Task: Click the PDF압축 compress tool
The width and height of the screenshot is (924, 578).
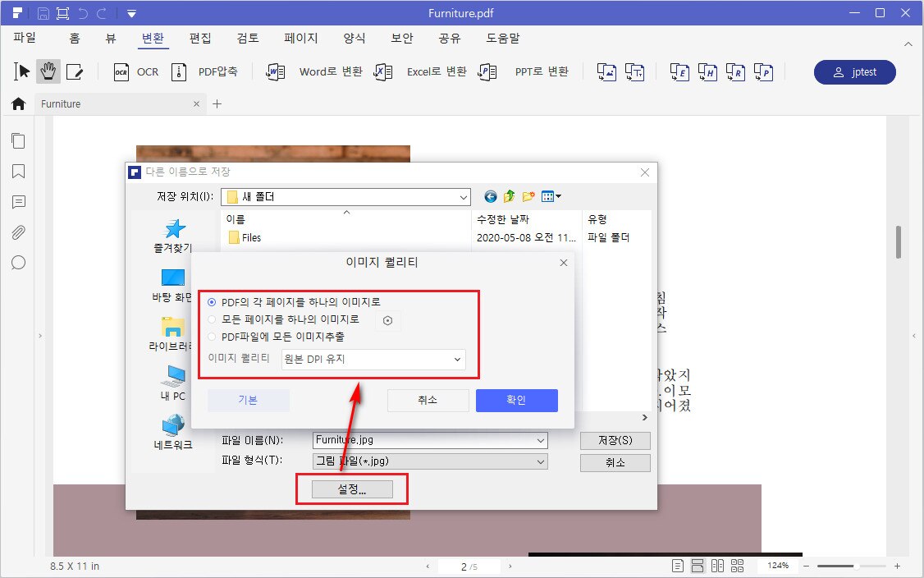Action: coord(204,72)
